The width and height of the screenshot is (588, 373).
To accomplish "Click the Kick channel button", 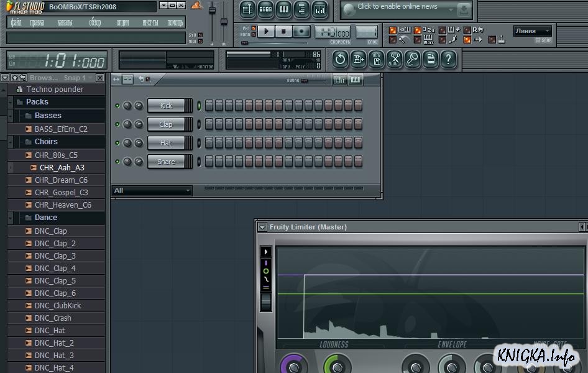I will pyautogui.click(x=166, y=106).
